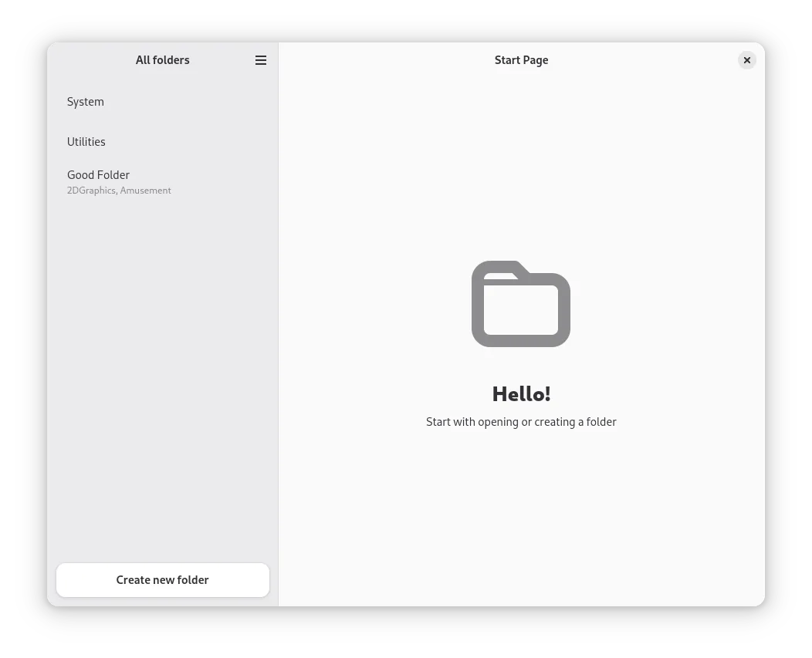The height and width of the screenshot is (658, 812).
Task: Click the 2DGraphics category under Good Folder
Action: (x=91, y=191)
